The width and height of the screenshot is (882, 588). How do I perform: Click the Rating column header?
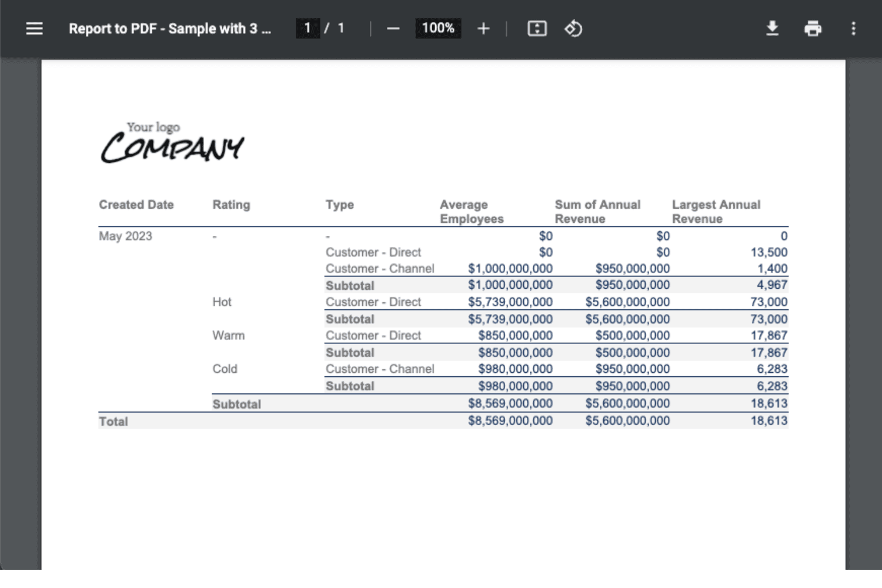(231, 205)
